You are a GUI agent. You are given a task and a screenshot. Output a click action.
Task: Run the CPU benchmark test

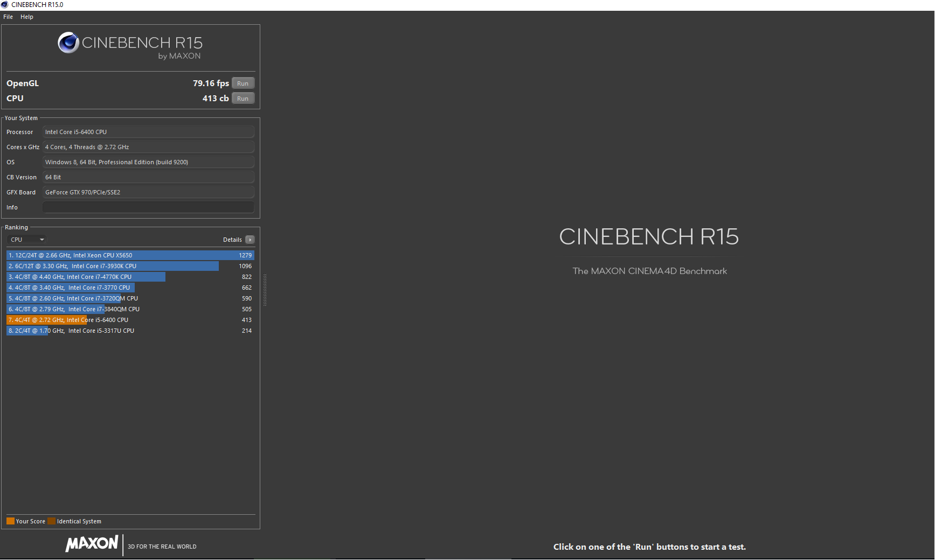click(243, 99)
